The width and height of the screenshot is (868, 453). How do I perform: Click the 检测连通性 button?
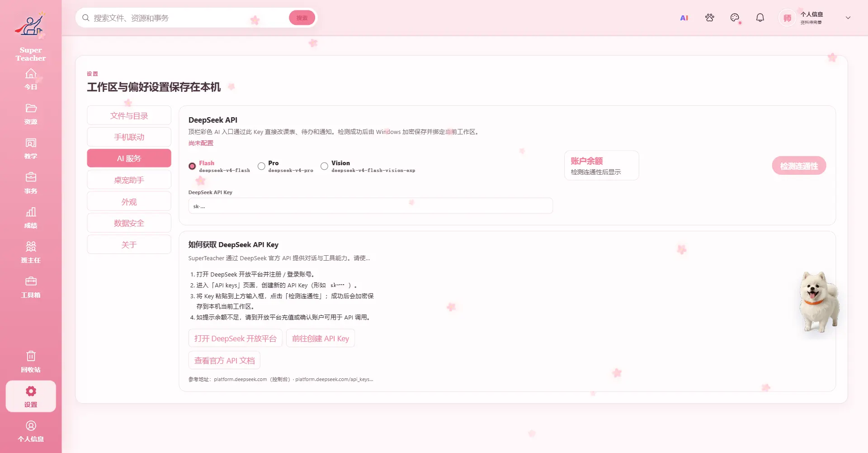tap(799, 166)
